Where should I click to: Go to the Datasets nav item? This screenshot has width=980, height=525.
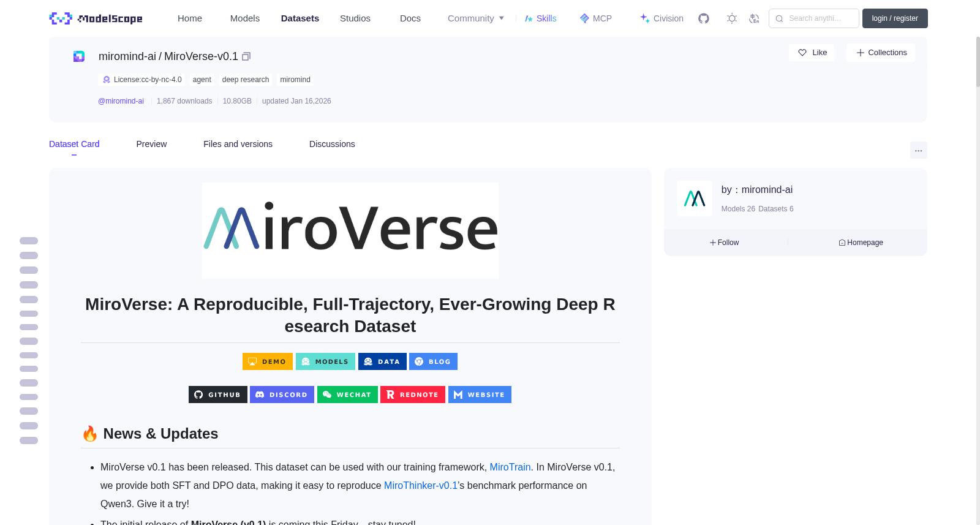[300, 18]
